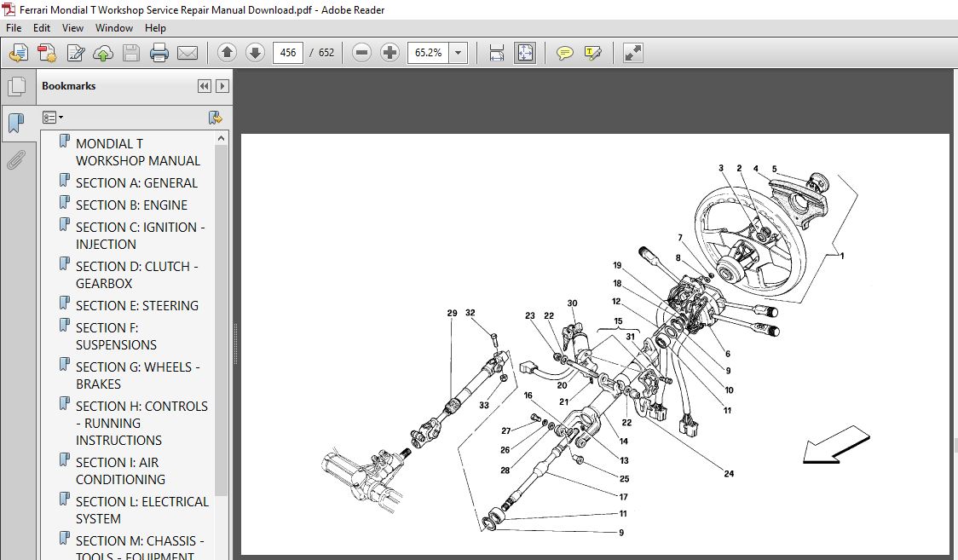Open the Bookmarks panel icon
958x560 pixels.
pos(16,124)
